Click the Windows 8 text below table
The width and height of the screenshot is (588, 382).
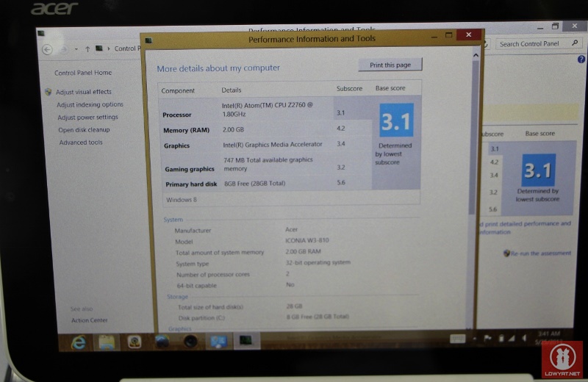182,200
